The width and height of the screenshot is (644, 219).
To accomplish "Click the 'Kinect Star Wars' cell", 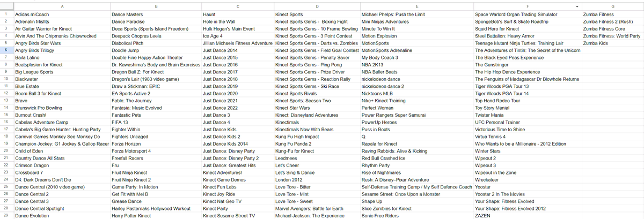I will point(317,108).
